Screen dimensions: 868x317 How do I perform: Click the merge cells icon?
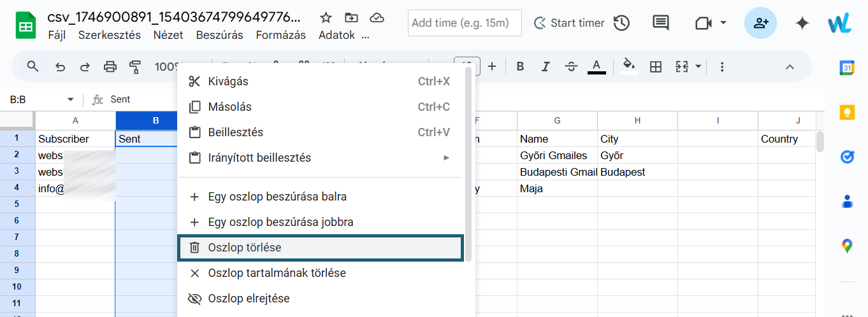click(x=682, y=66)
